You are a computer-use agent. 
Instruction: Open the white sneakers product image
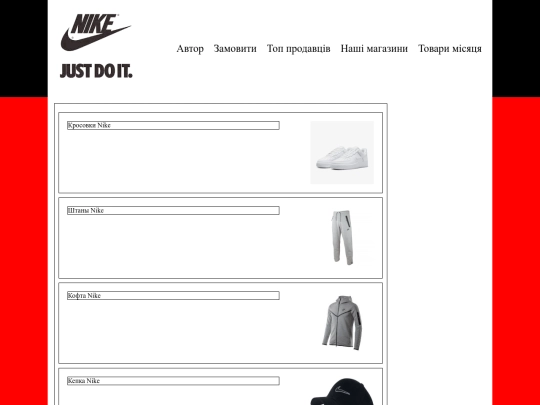point(342,153)
